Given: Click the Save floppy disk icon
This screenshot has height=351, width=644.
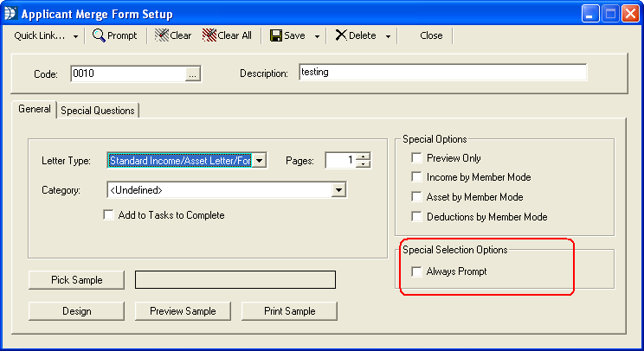Looking at the screenshot, I should [276, 35].
